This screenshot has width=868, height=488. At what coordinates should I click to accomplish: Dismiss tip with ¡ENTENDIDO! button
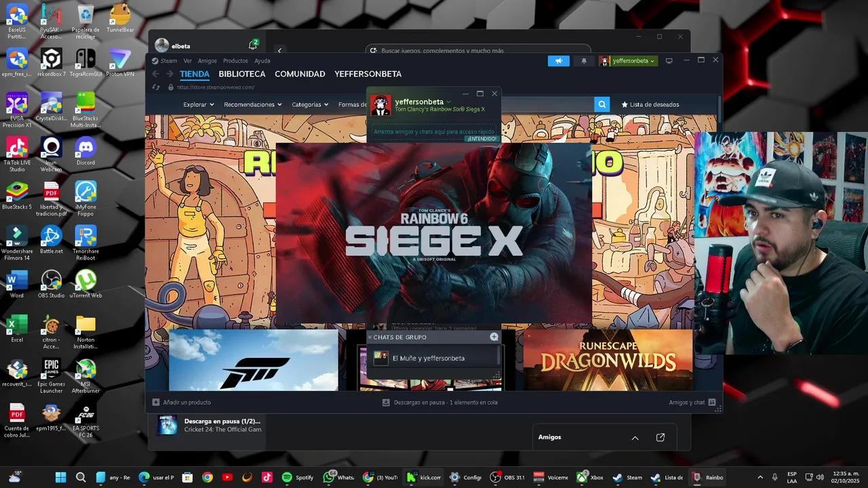[481, 138]
